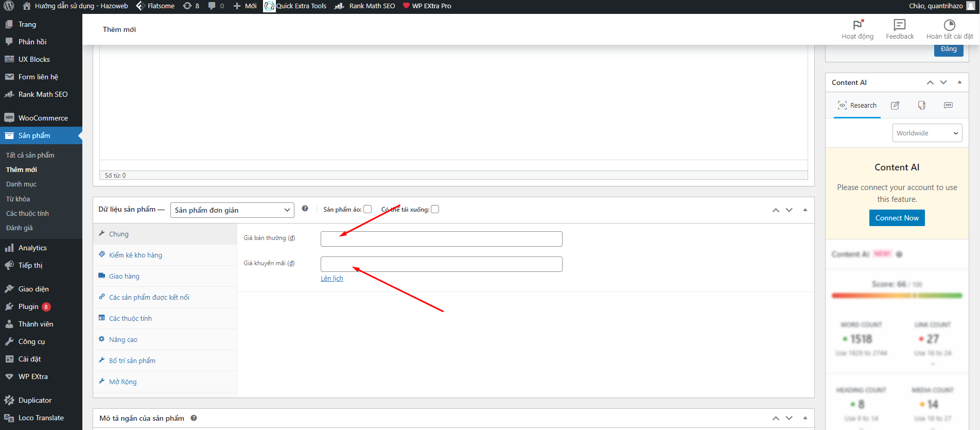Click help icon beside product type dropdown
The image size is (980, 430).
click(x=305, y=209)
